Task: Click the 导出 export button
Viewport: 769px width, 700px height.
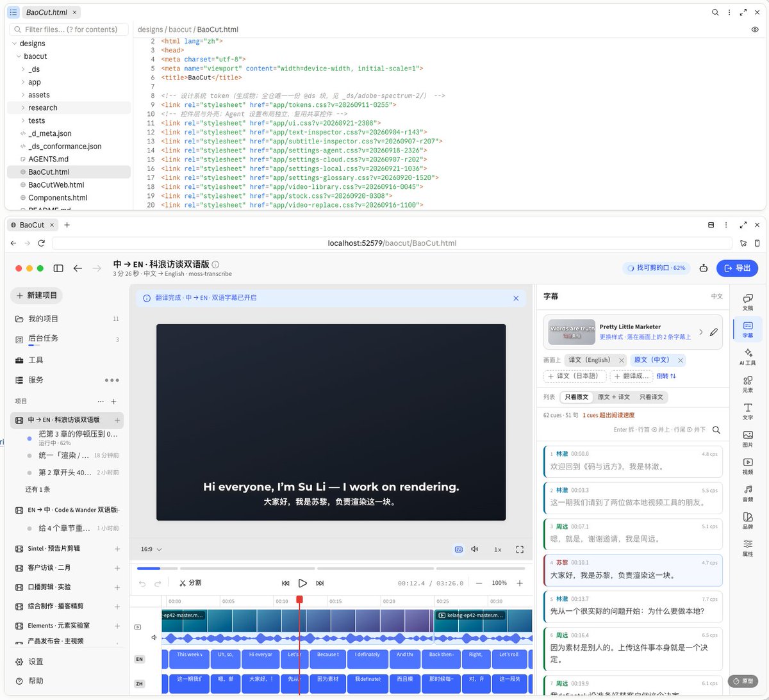Action: (x=737, y=268)
